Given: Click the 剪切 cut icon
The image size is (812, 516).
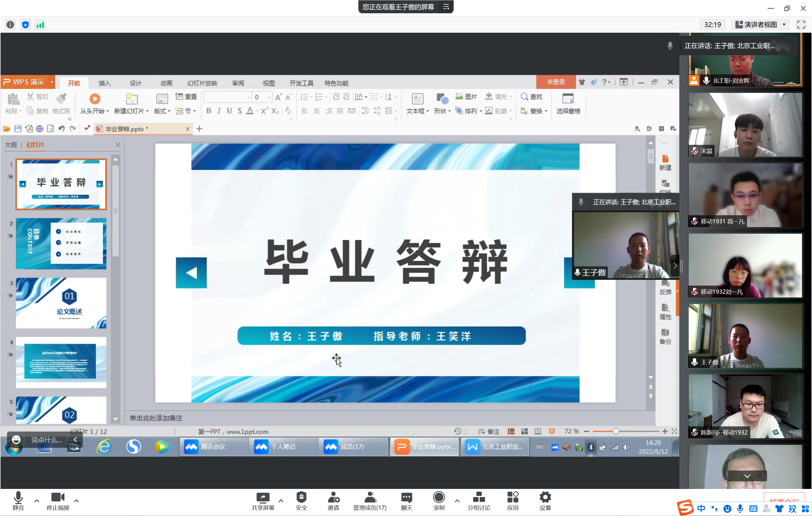Looking at the screenshot, I should [x=30, y=97].
